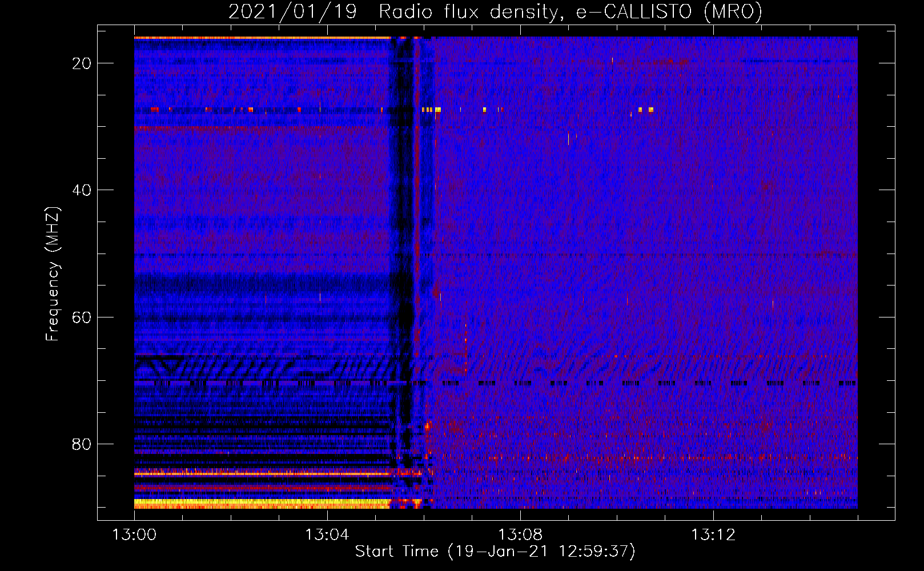This screenshot has height=571, width=924.
Task: Click the 'Start Time (19-Jan-21 12:59:37)' label
Action: [495, 552]
